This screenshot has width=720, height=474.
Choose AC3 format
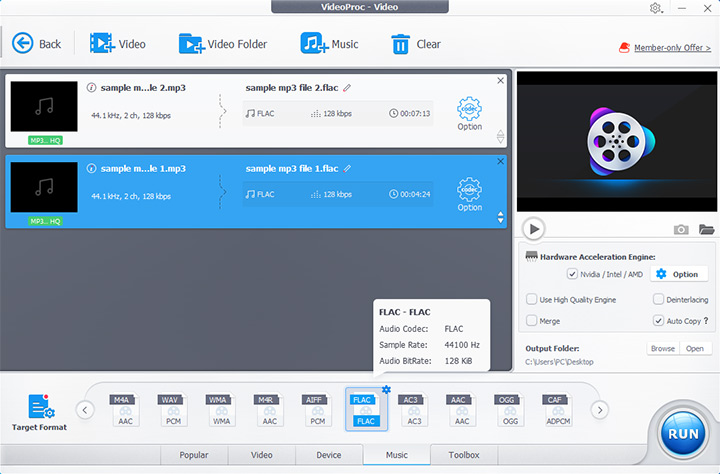(x=414, y=410)
